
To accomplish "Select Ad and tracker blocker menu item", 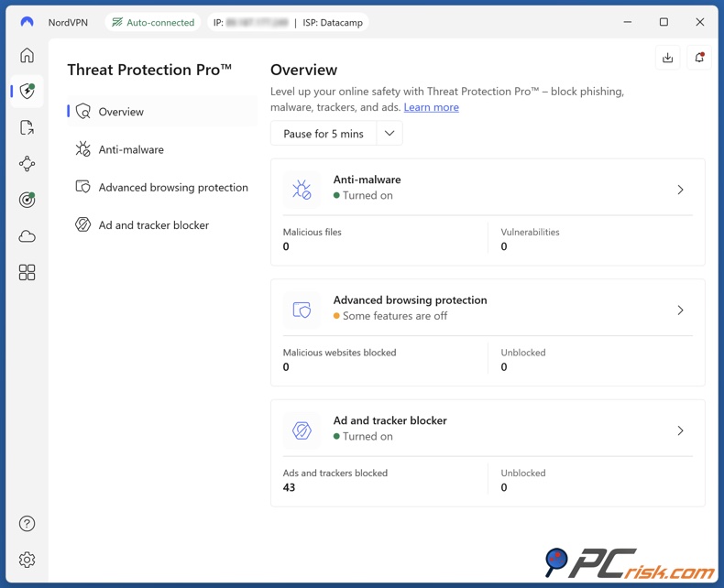I will pos(153,225).
